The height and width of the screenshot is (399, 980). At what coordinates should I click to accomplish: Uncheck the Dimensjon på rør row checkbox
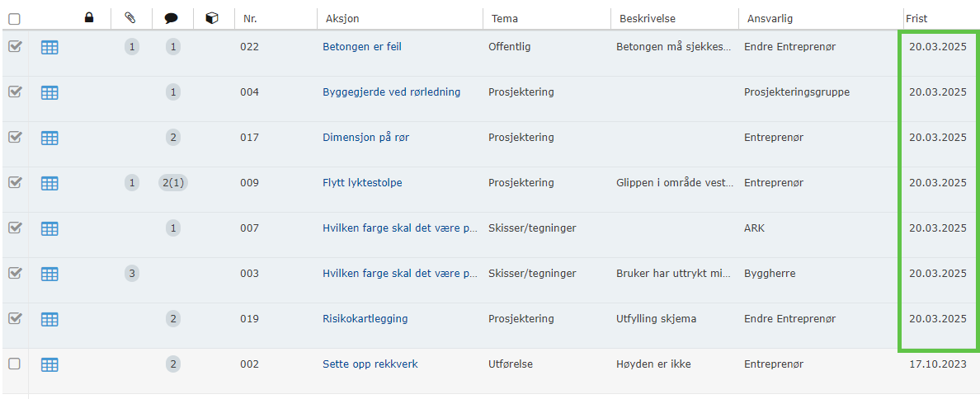click(x=14, y=138)
